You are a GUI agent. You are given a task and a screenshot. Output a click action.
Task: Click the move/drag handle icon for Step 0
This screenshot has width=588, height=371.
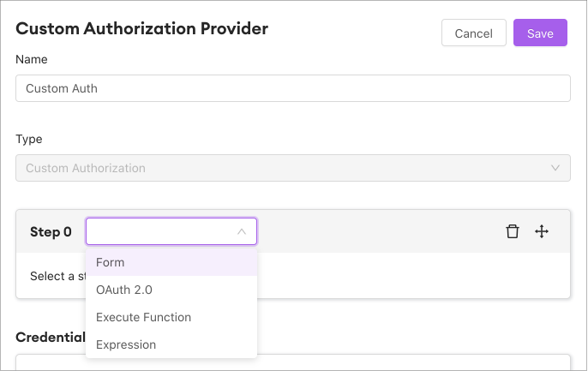542,231
